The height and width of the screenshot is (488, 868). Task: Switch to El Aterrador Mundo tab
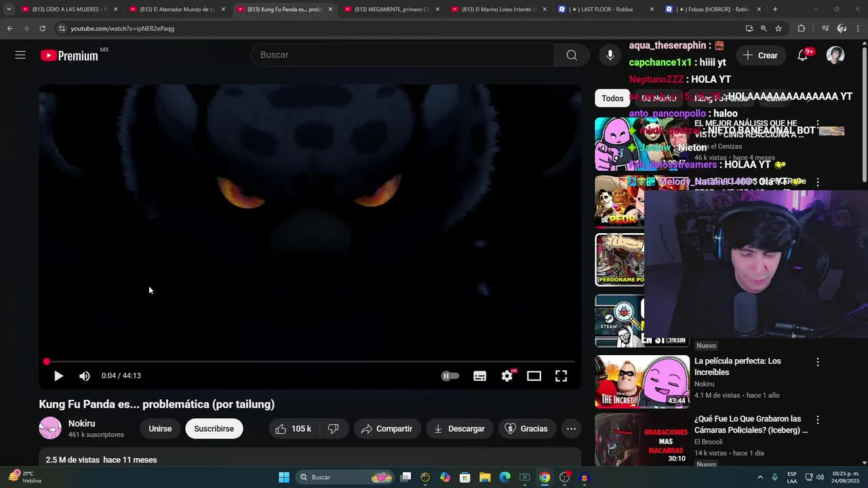178,9
